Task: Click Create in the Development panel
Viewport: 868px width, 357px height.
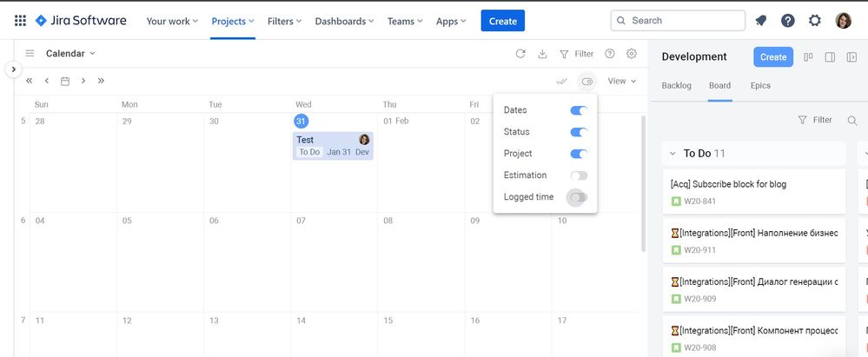Action: tap(773, 57)
